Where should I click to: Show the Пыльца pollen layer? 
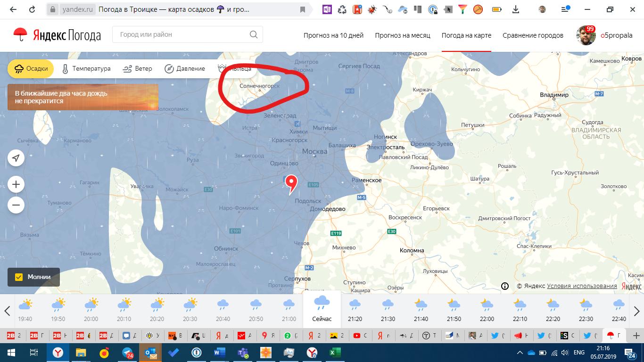click(234, 68)
